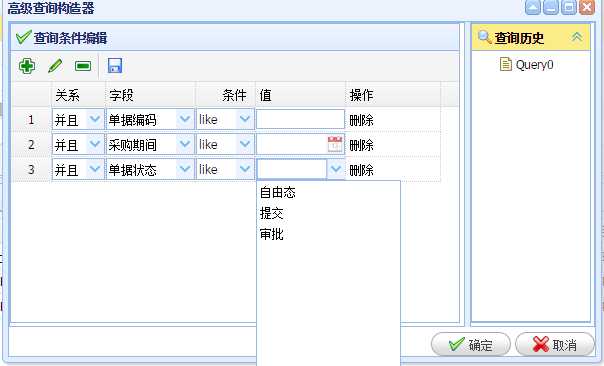Image resolution: width=604 pixels, height=366 pixels.
Task: Open the 并且 relation dropdown in row 2
Action: [95, 144]
